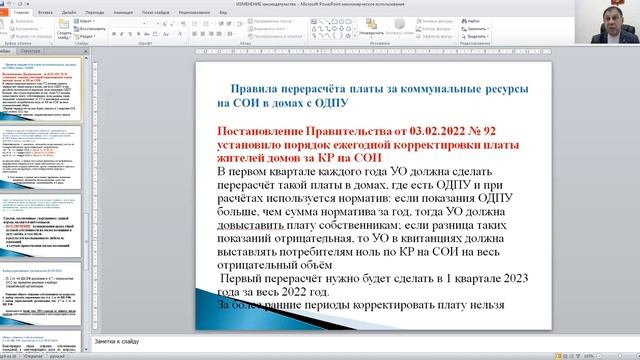Align the text to the left
Image resolution: width=640 pixels, height=360 pixels.
pyautogui.click(x=194, y=34)
